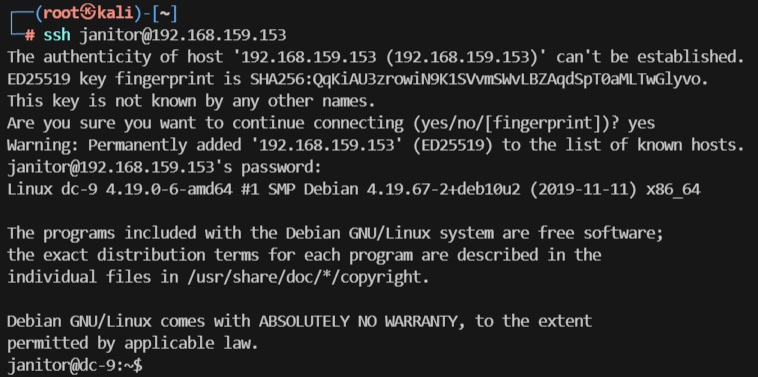Screen dimensions: 758x377
Task: Click the Kali skull icon in prompt
Action: click(x=90, y=13)
